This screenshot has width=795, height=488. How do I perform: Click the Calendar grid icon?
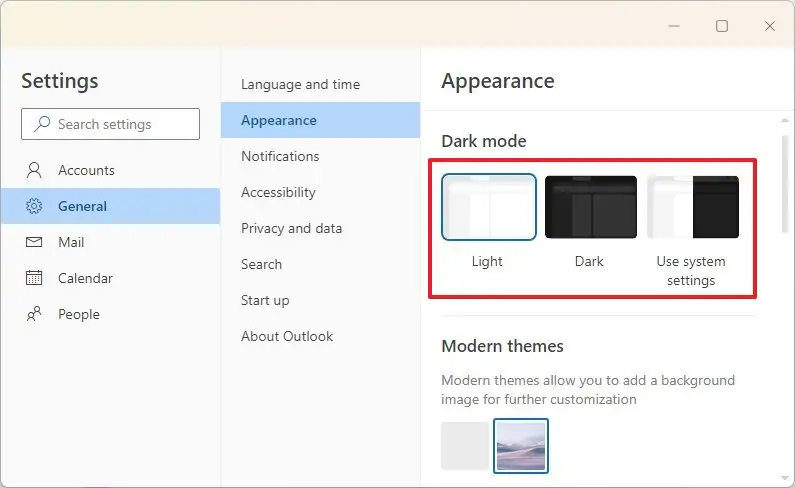(35, 278)
